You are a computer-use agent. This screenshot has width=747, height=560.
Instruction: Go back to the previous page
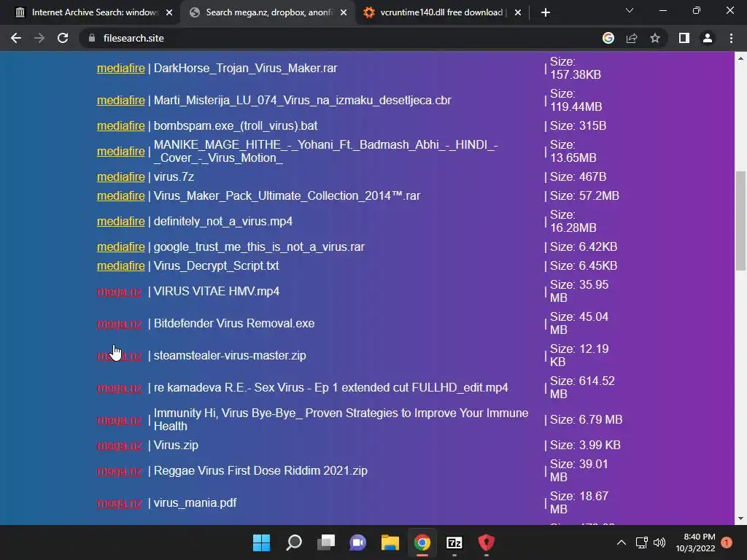tap(16, 38)
